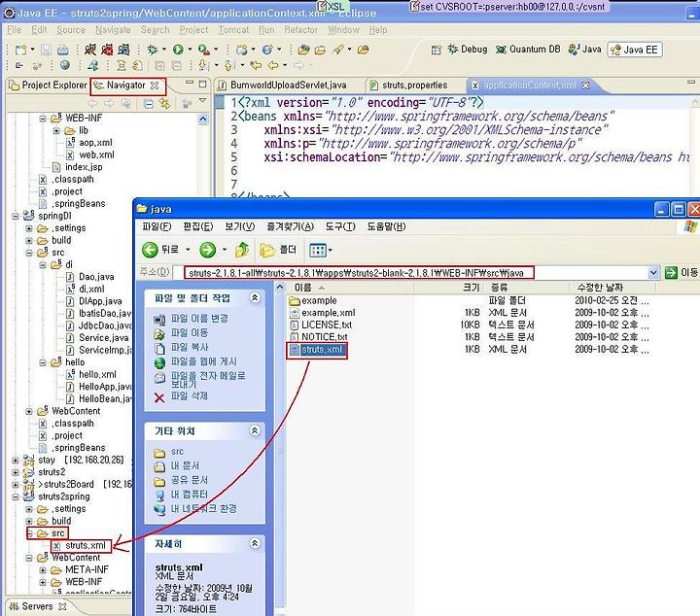700x616 pixels.
Task: Open the Tomcat menu in Eclipse
Action: 233,30
